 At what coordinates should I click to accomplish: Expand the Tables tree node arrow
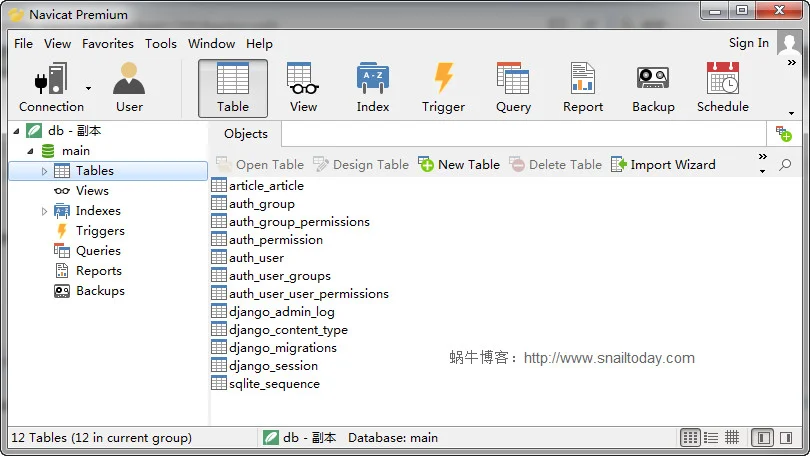[44, 171]
